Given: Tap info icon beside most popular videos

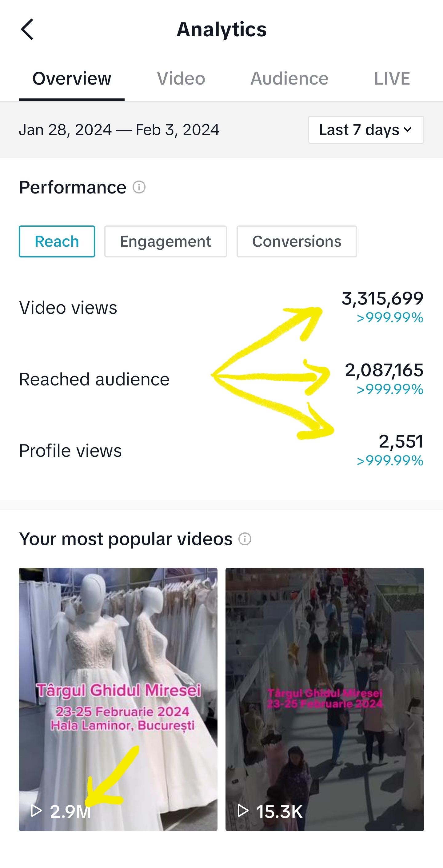Looking at the screenshot, I should click(245, 539).
